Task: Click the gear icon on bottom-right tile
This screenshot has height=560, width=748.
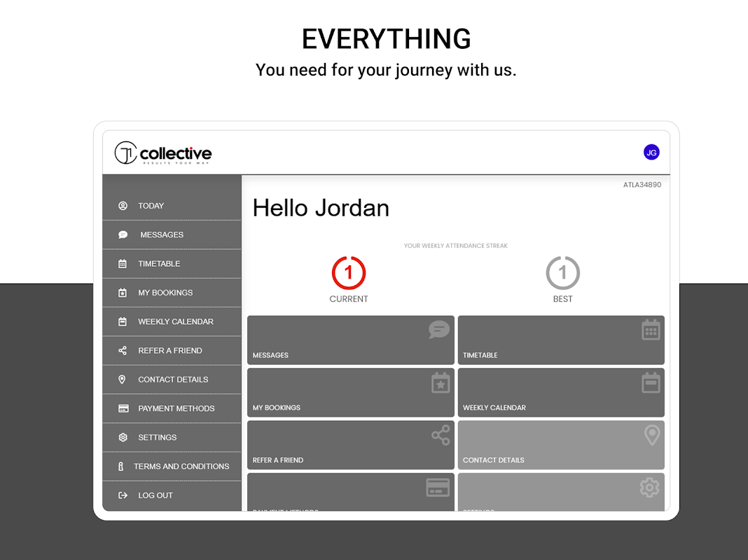Action: pyautogui.click(x=650, y=488)
